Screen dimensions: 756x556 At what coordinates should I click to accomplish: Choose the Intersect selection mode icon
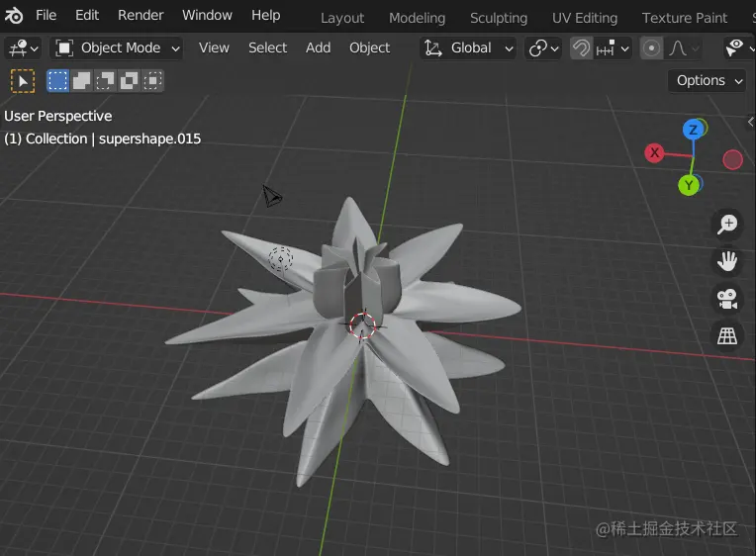(x=152, y=80)
